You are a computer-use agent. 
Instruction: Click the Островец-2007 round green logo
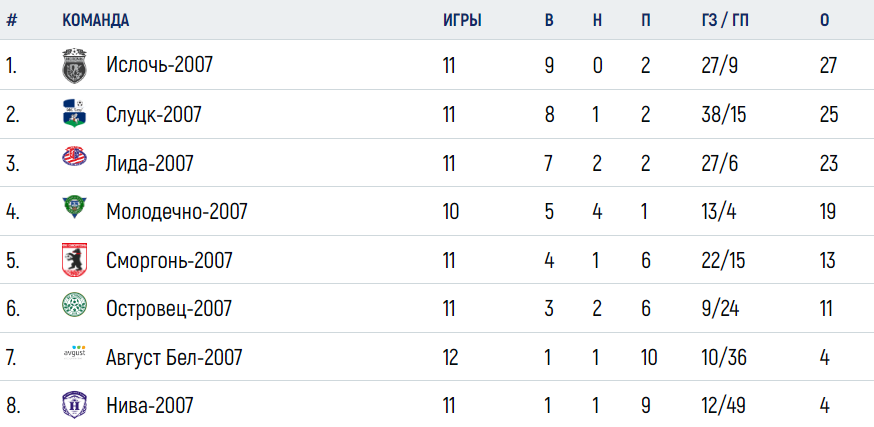point(74,304)
